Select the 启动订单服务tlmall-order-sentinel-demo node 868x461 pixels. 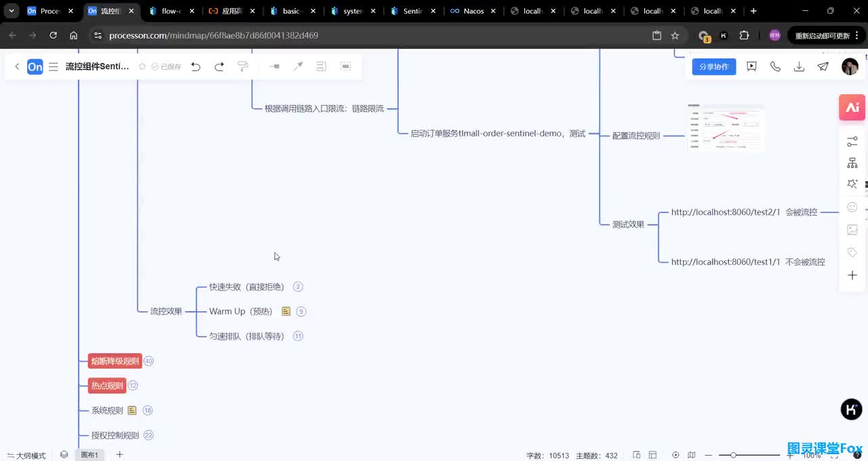[x=498, y=134]
